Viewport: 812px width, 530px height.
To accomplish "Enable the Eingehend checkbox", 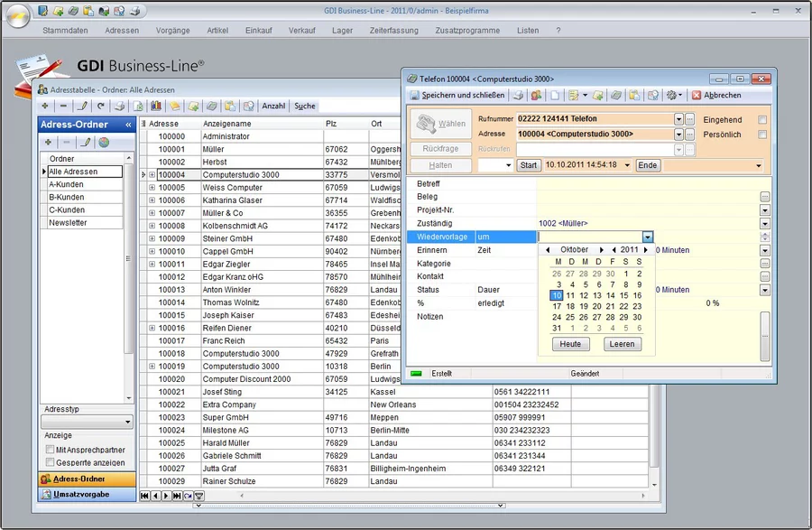I will pyautogui.click(x=762, y=119).
